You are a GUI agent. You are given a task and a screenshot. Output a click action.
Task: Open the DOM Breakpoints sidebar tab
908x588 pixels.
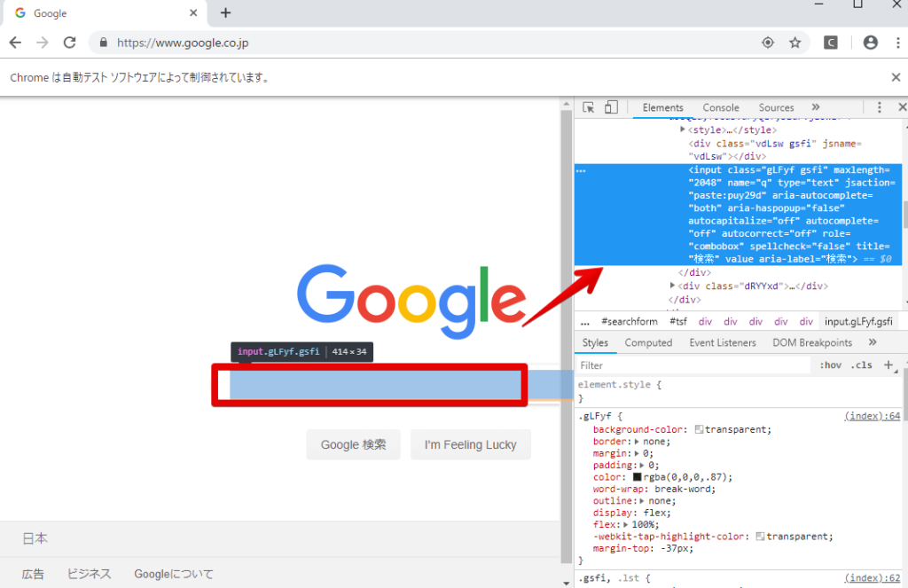pyautogui.click(x=812, y=343)
